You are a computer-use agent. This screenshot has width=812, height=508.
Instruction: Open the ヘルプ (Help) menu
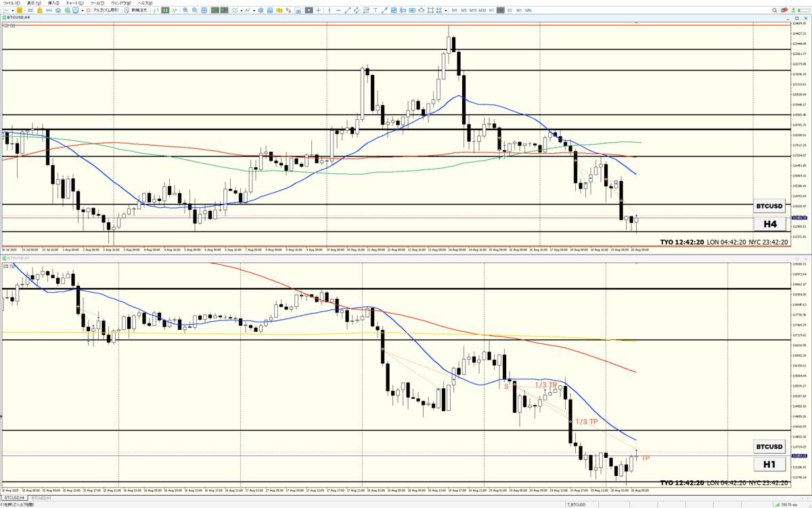tap(145, 3)
